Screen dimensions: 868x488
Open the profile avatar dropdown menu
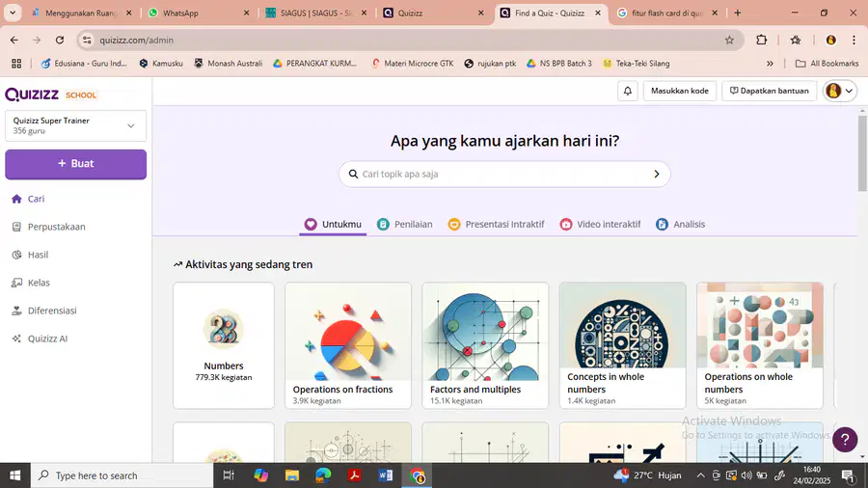[x=839, y=91]
